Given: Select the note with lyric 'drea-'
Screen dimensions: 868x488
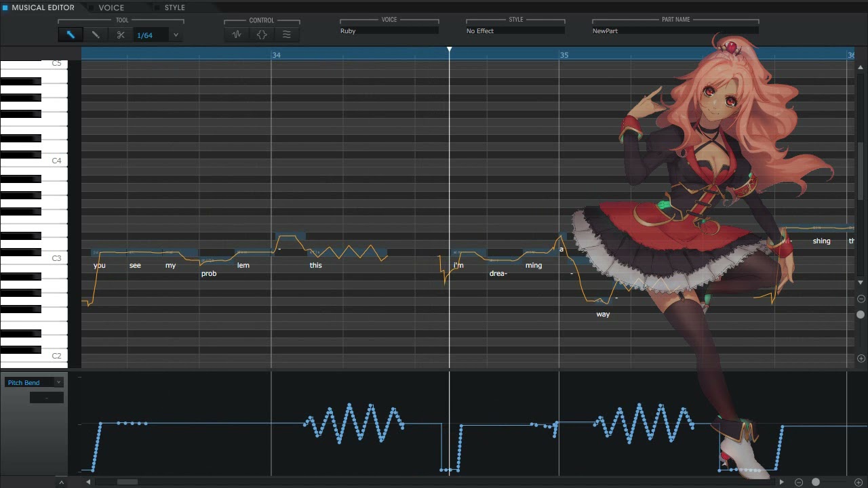Looking at the screenshot, I should (505, 261).
